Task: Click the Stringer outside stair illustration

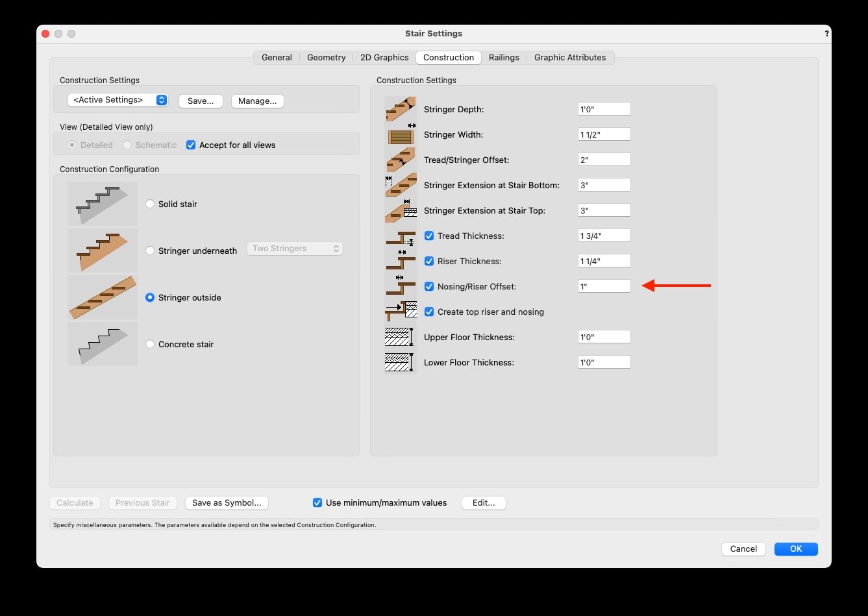Action: click(x=102, y=297)
